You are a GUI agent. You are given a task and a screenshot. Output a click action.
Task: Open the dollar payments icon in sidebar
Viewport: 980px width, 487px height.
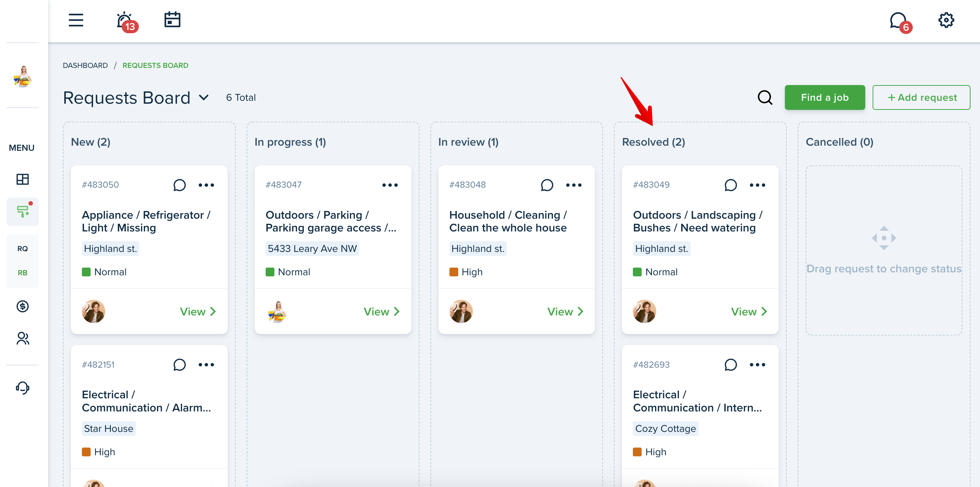(x=22, y=306)
